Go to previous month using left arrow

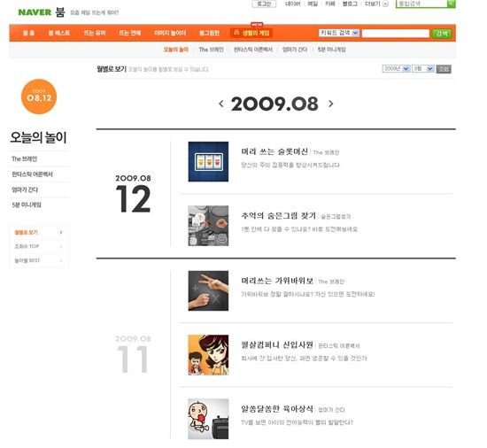coord(221,104)
